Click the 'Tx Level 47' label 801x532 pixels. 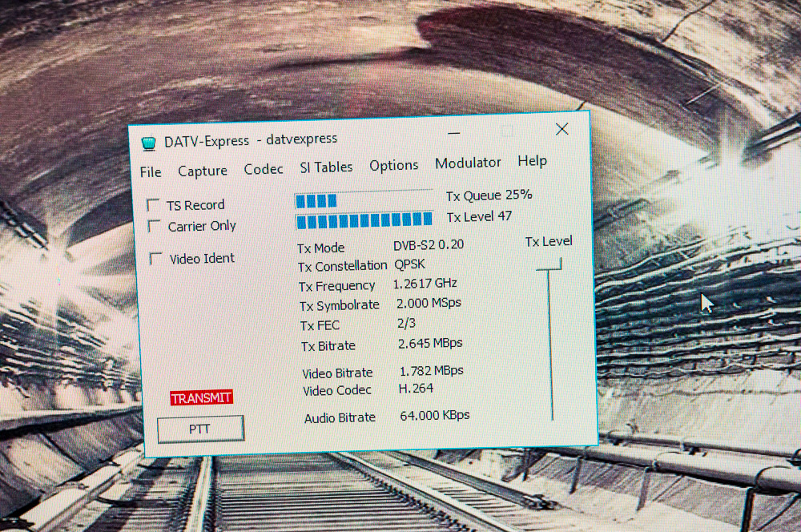[x=479, y=216]
